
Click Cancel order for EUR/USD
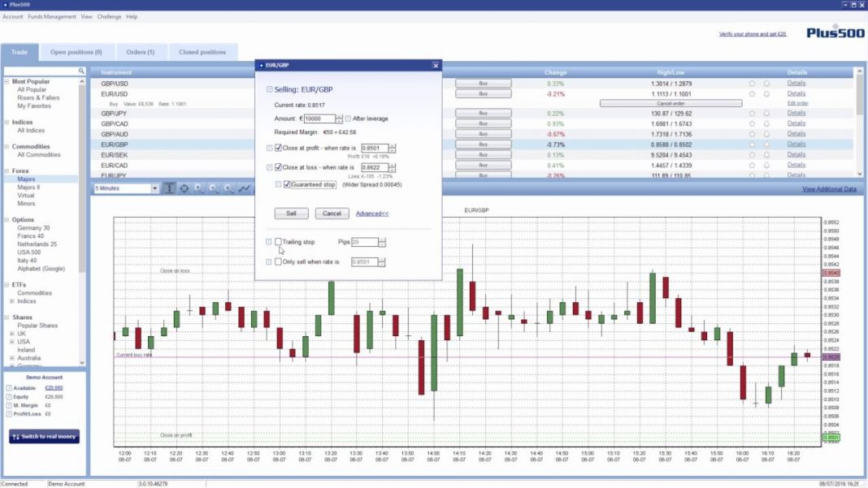(671, 103)
